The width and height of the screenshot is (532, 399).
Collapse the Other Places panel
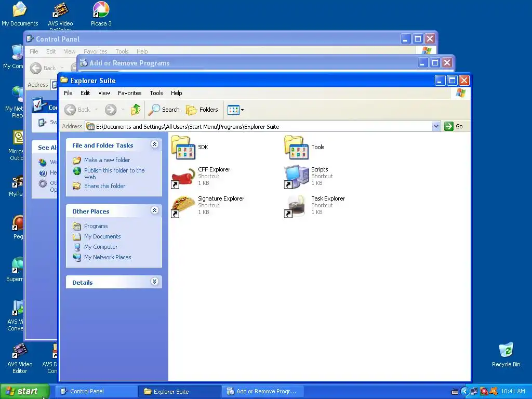[x=154, y=211]
